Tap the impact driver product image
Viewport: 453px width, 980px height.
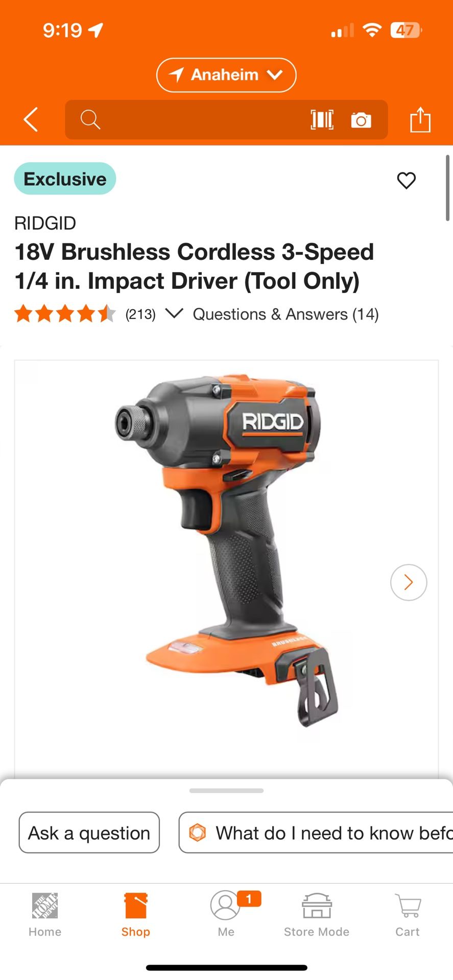[226, 551]
